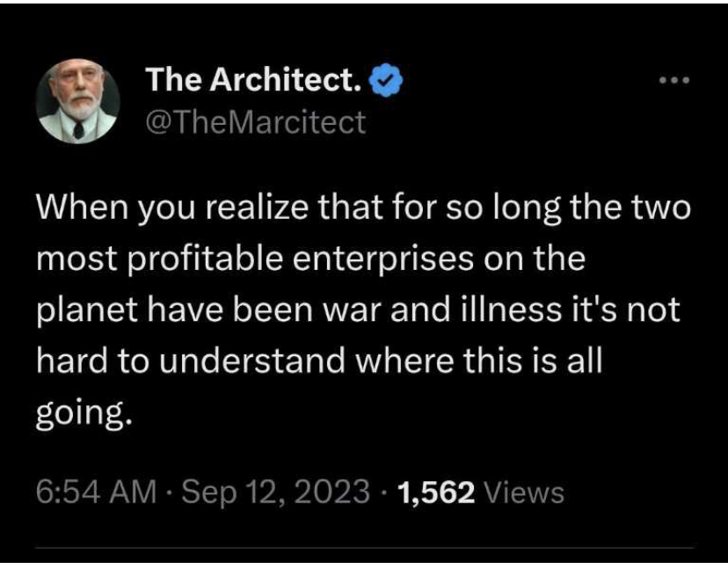Click the 1,562 view count number
Screen dimensions: 728x569
(x=437, y=492)
